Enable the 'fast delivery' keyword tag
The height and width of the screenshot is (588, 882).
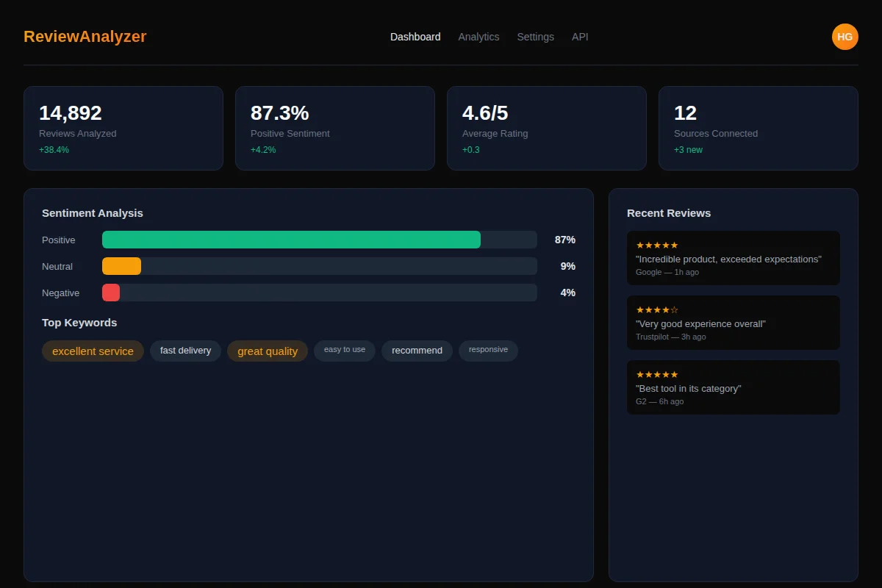[x=185, y=351]
